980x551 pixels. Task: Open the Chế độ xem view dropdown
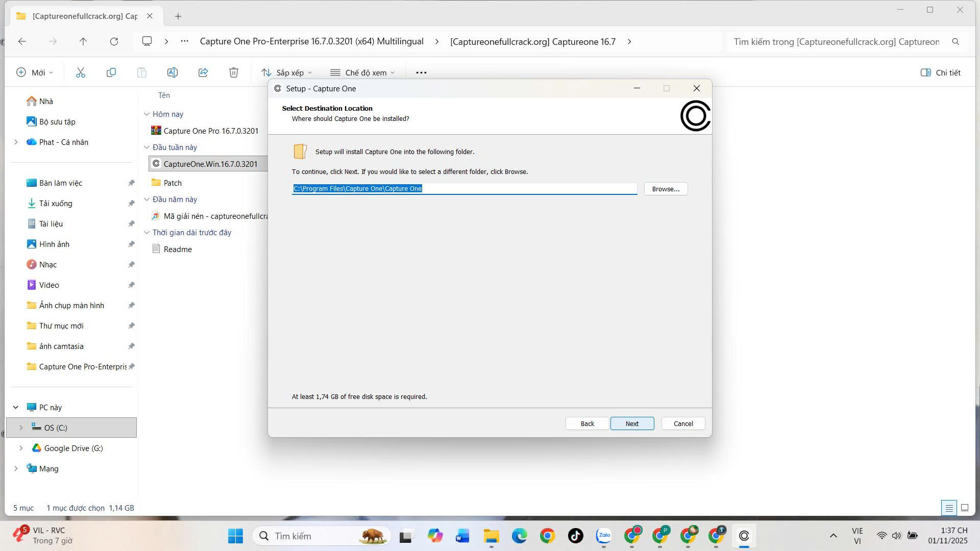pos(362,72)
